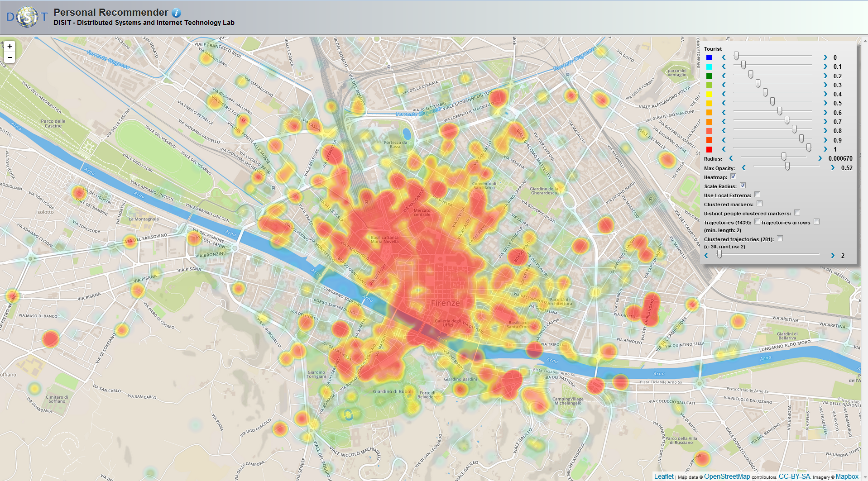Click the blue color swatch for 0
This screenshot has width=868, height=481.
[709, 57]
